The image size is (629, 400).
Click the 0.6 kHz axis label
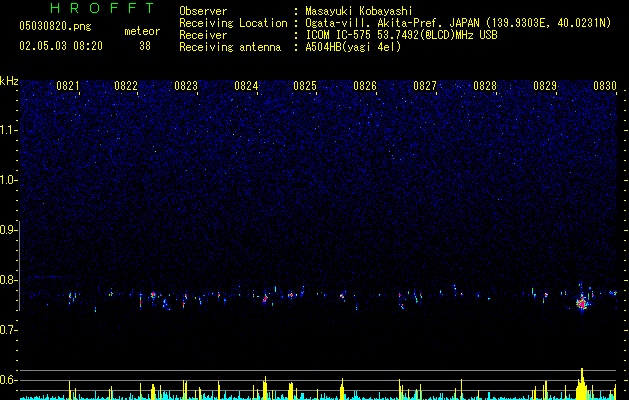click(x=9, y=380)
